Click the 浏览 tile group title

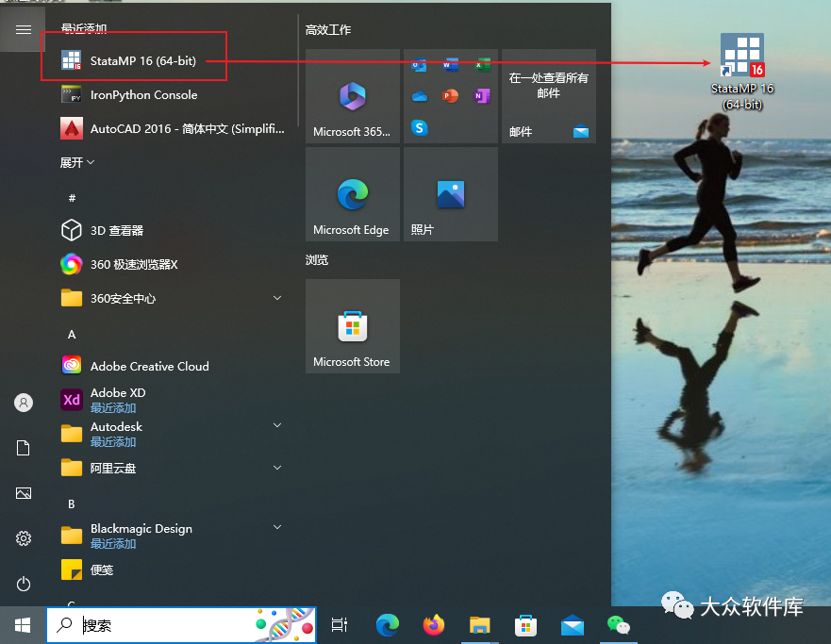coord(317,260)
